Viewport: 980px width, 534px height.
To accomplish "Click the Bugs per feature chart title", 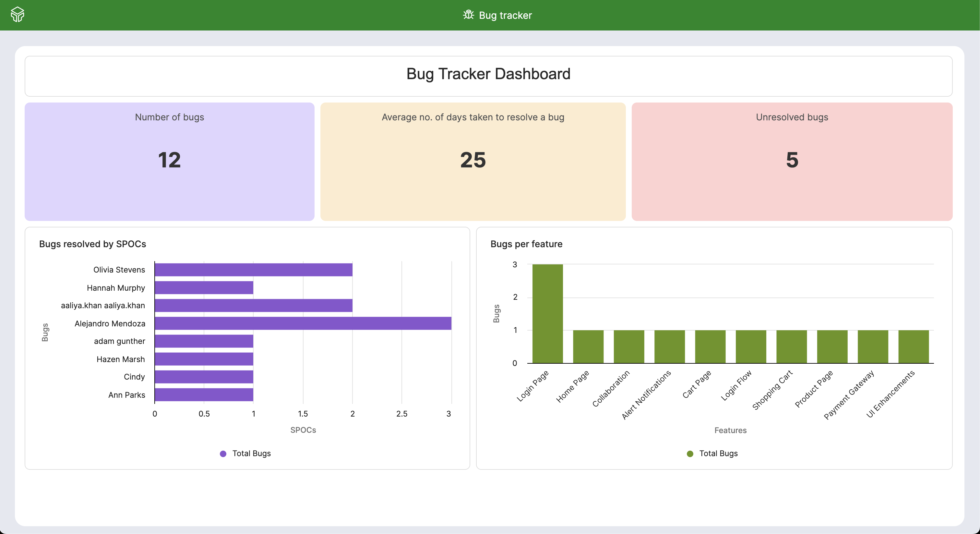I will pos(526,244).
